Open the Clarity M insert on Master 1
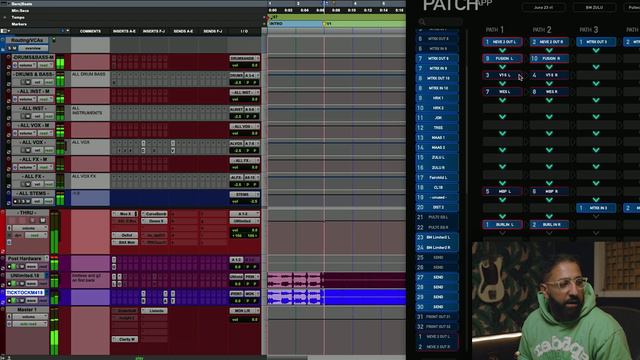This screenshot has height=360, width=640. click(125, 339)
